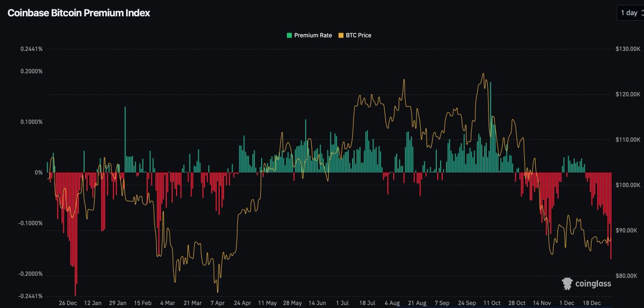Click the -0.2000% left axis label

30,274
